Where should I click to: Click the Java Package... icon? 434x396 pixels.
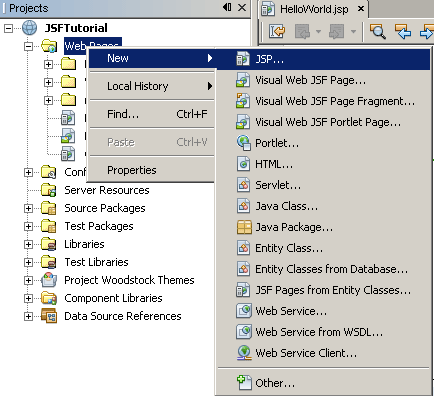(244, 227)
